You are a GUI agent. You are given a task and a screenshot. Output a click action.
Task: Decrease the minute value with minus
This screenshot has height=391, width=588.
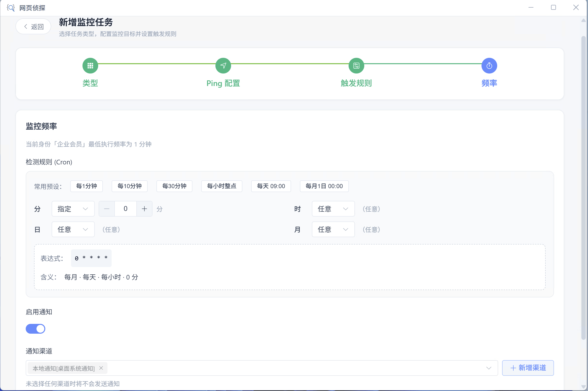pyautogui.click(x=107, y=209)
